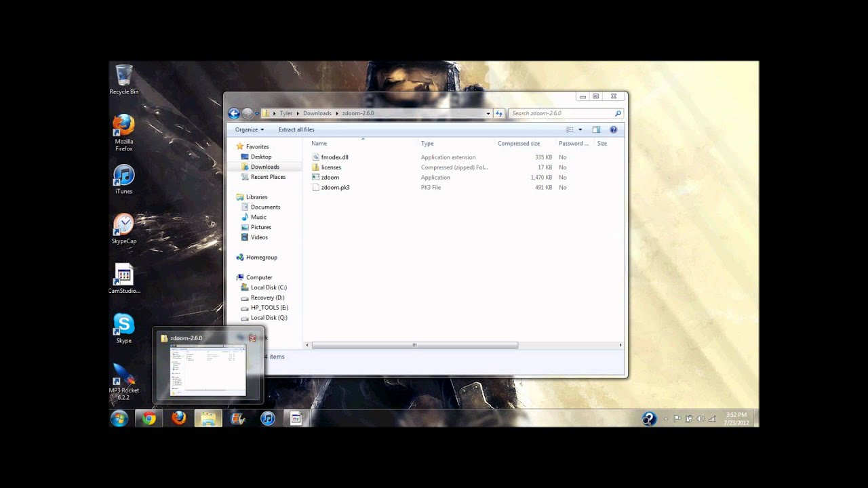Show hidden tray icons arrow
The image size is (868, 488).
pyautogui.click(x=666, y=419)
